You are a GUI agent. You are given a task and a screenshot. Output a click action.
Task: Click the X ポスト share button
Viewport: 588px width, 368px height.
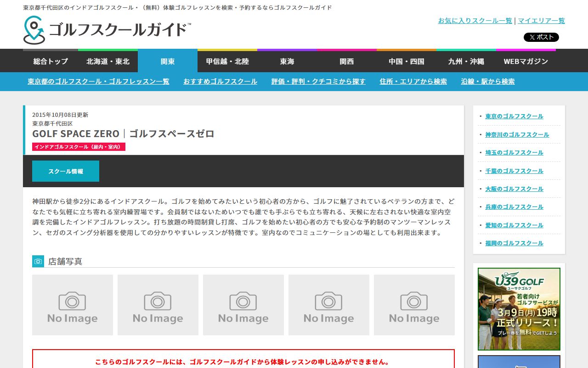541,37
